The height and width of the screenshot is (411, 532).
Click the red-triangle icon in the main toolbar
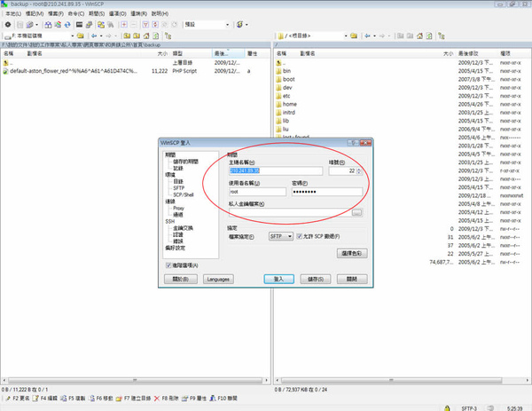pyautogui.click(x=145, y=25)
